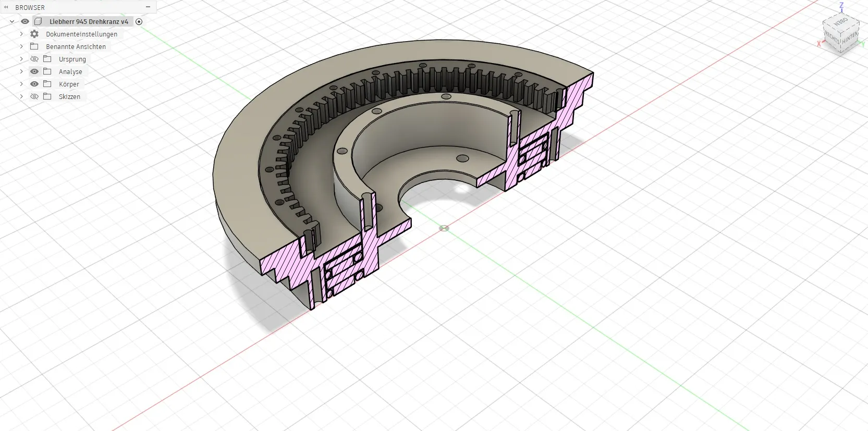The width and height of the screenshot is (868, 431).
Task: Expand the Benannte Ansichten node
Action: [x=21, y=46]
